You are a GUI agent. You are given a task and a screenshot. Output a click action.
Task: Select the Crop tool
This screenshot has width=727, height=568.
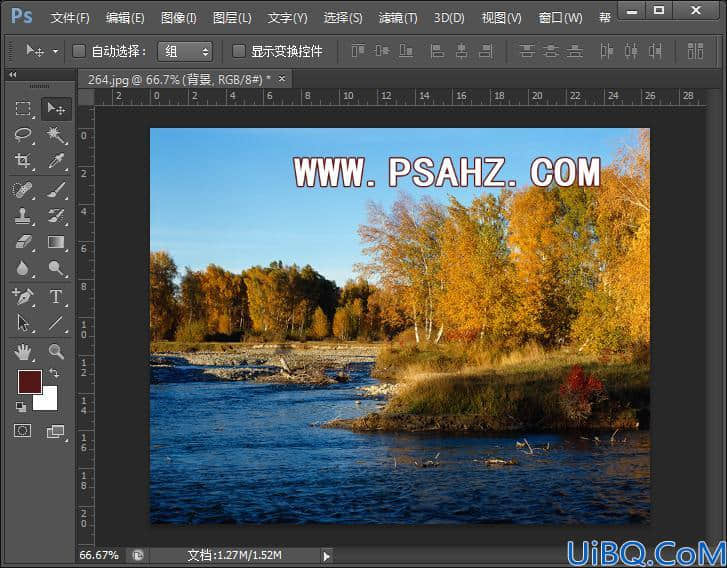(x=23, y=161)
